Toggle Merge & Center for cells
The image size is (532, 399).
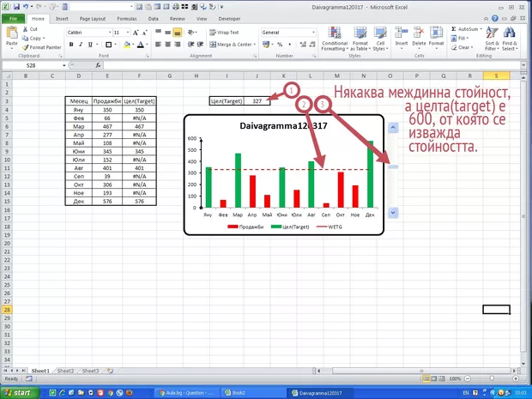click(x=230, y=44)
